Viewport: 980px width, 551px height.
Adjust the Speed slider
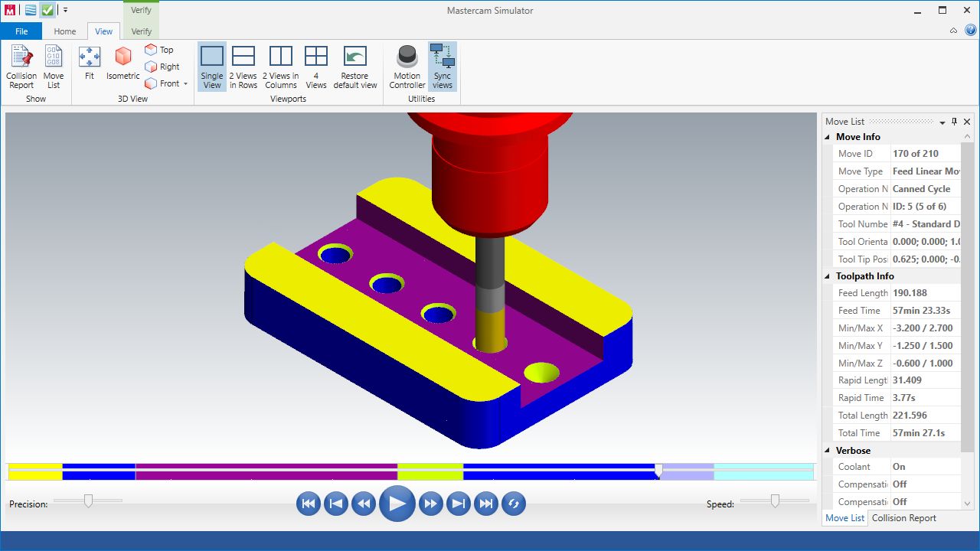775,500
